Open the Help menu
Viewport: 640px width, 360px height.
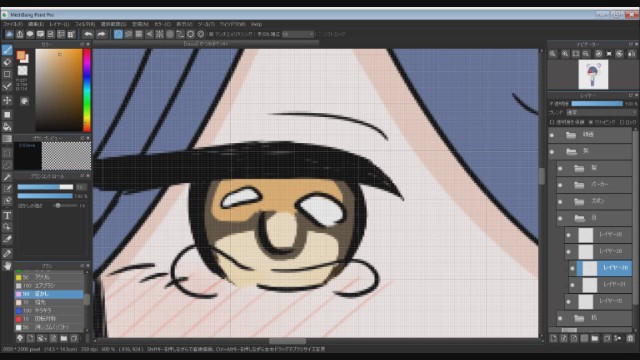click(x=256, y=24)
